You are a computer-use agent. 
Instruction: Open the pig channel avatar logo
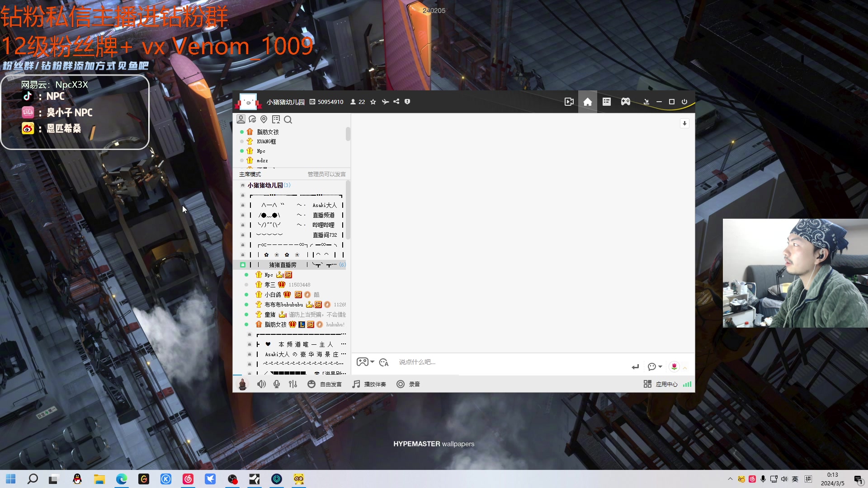[x=248, y=102]
